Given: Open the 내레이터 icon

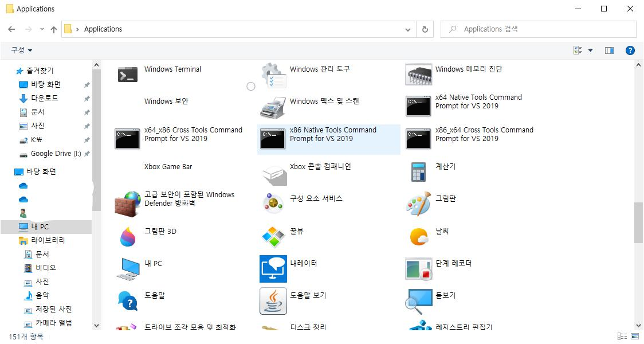Looking at the screenshot, I should (273, 269).
